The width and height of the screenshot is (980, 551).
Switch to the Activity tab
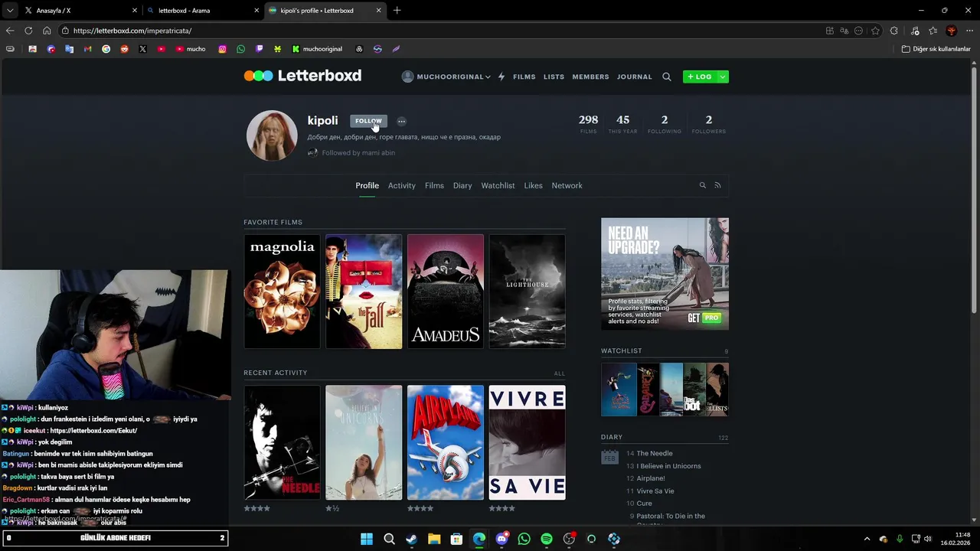[401, 185]
